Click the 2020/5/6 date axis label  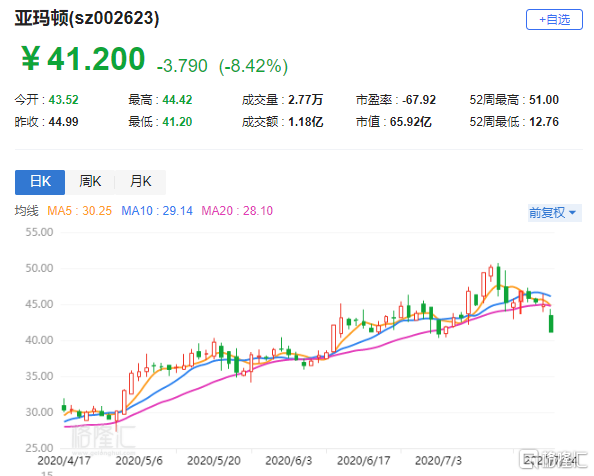coord(139,461)
